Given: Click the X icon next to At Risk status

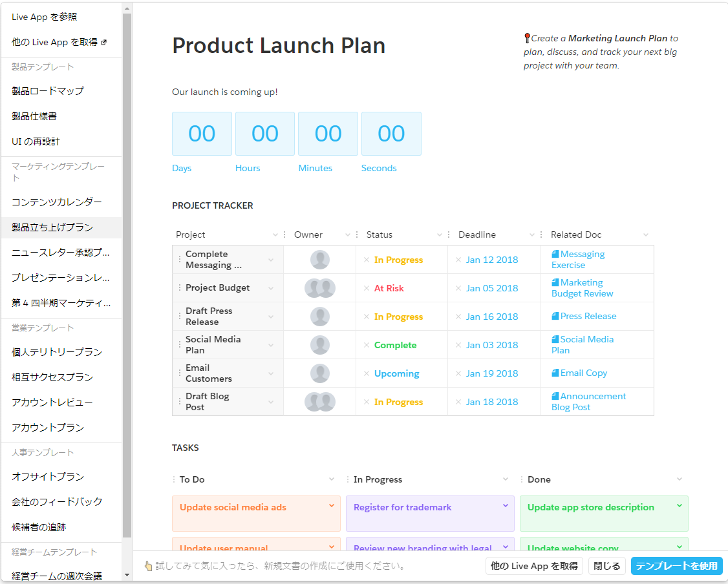Looking at the screenshot, I should click(x=367, y=288).
